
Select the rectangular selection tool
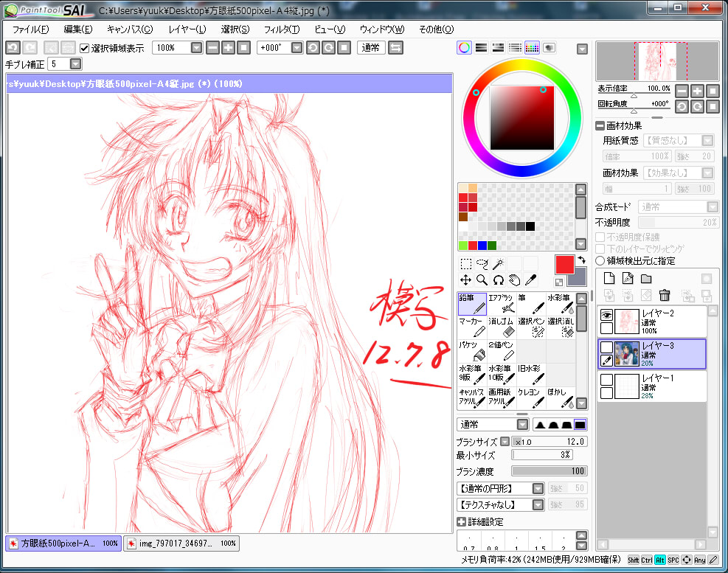click(465, 264)
